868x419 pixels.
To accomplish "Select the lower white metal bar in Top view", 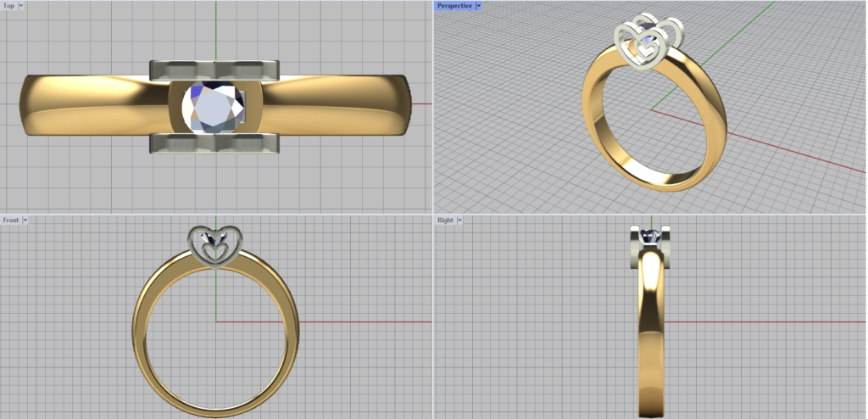I will [x=214, y=143].
